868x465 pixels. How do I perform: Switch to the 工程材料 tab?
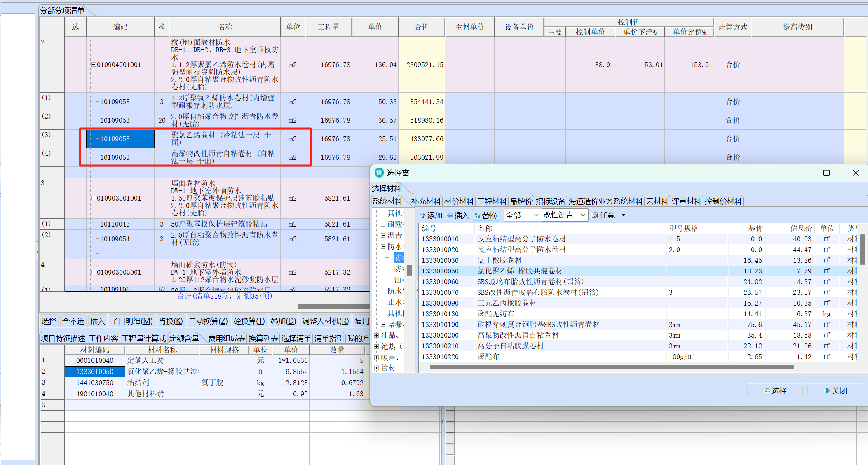[x=492, y=201]
